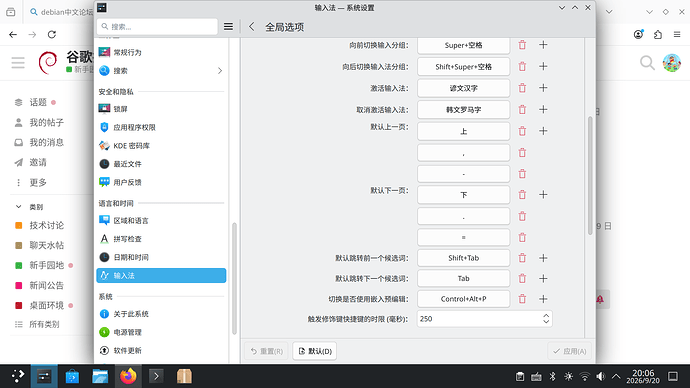Viewport: 690px width, 388px height.
Task: Open the screen brightness tray icon
Action: [x=569, y=376]
